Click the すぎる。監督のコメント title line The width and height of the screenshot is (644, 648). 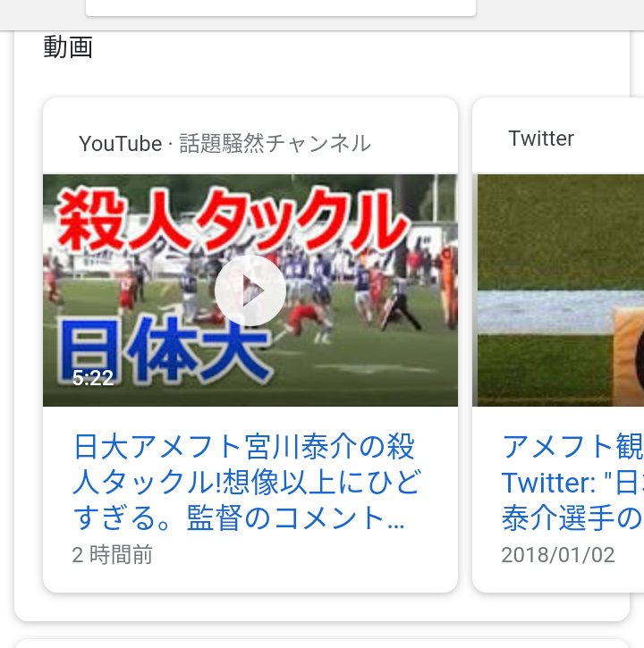(x=239, y=518)
